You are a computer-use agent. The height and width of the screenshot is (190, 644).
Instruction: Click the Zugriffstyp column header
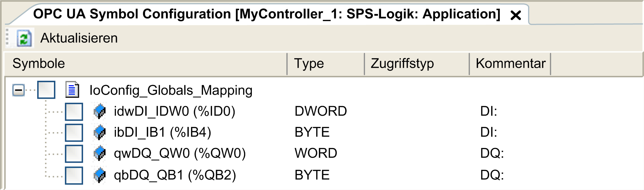(x=417, y=64)
